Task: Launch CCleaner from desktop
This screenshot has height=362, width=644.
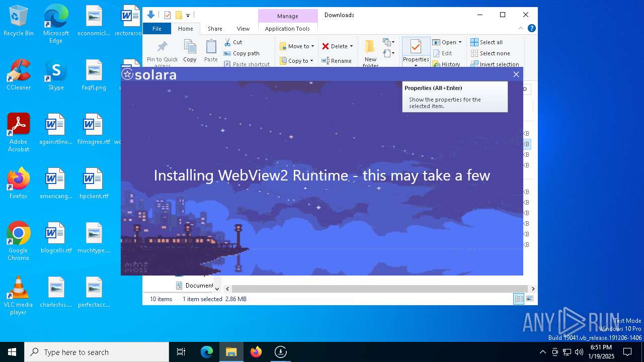Action: point(19,75)
